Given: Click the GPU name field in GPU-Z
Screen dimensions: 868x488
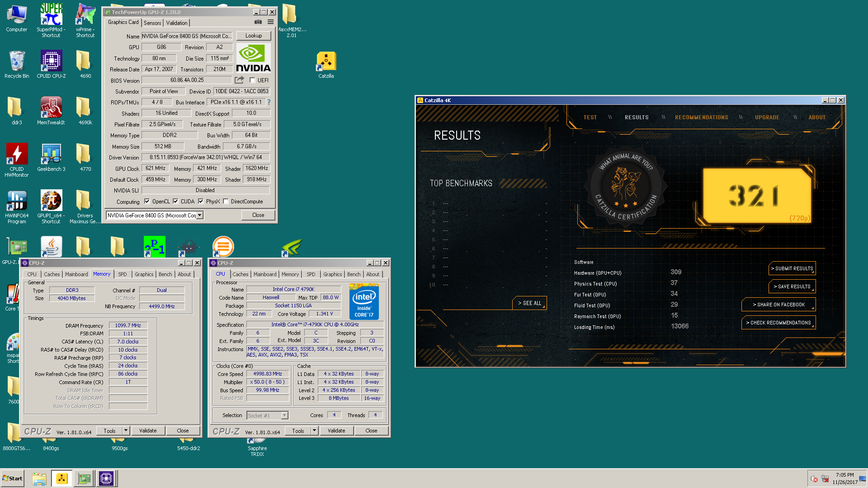Looking at the screenshot, I should [x=187, y=36].
